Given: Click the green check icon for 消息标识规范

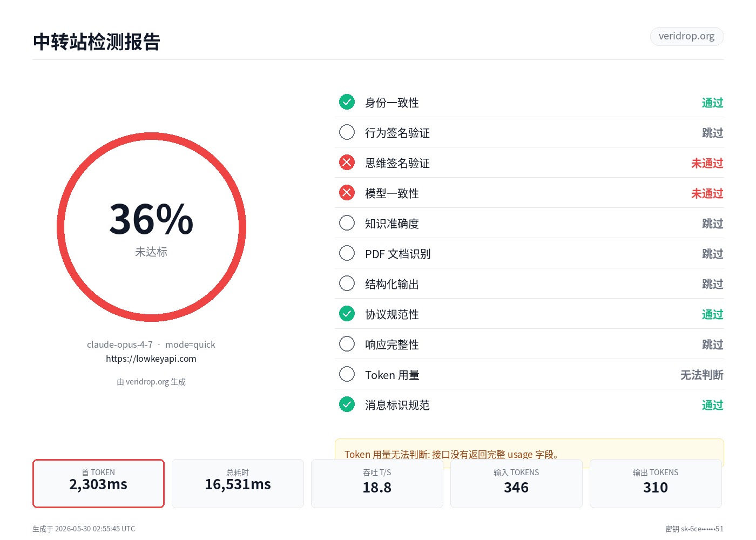Looking at the screenshot, I should coord(347,404).
